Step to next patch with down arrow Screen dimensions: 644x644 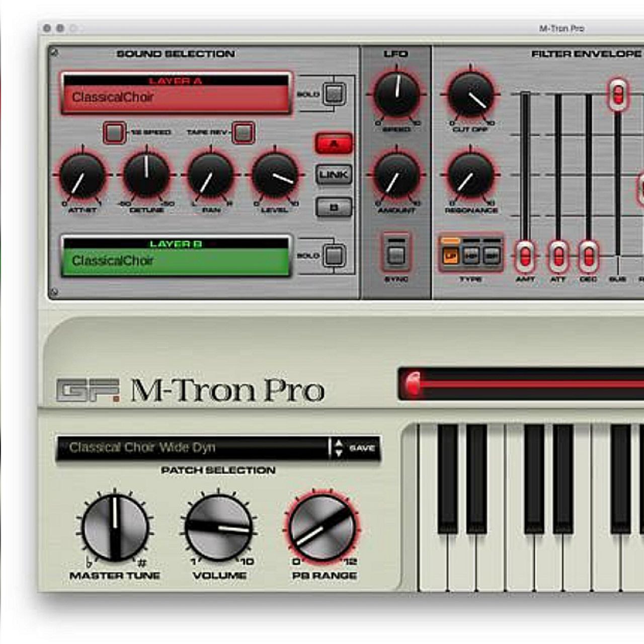coord(339,453)
